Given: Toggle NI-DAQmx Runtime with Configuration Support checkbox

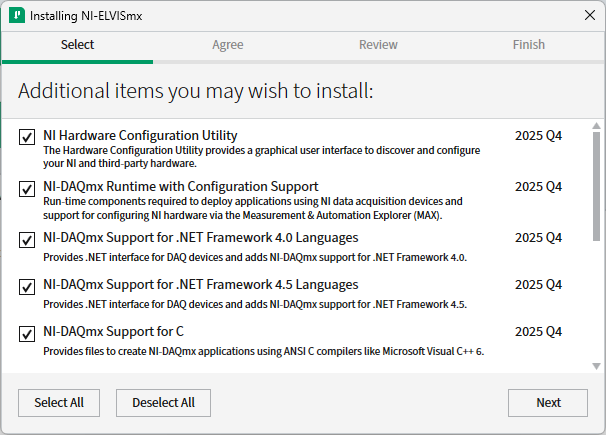Looking at the screenshot, I should (27, 189).
